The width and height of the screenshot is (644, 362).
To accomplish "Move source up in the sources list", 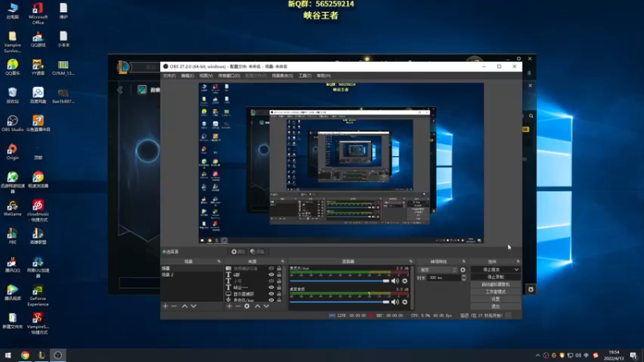I will [x=258, y=306].
